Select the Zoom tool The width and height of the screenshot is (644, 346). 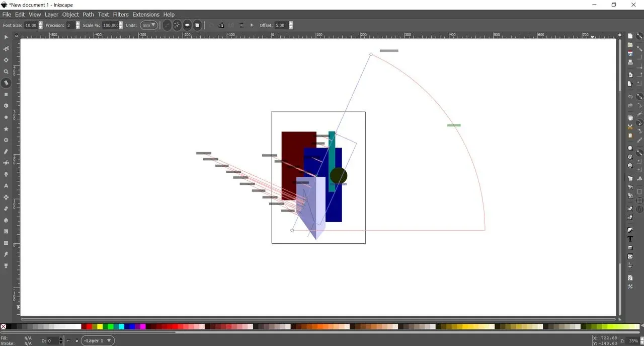(6, 72)
